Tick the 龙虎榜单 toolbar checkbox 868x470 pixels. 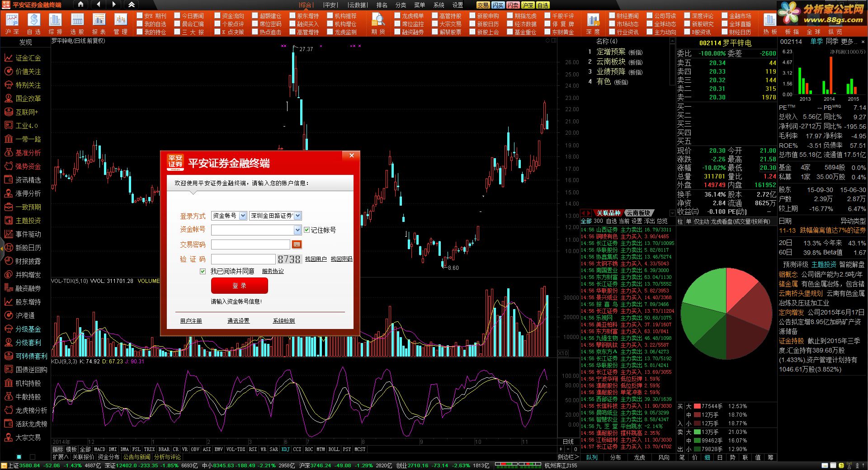[397, 16]
